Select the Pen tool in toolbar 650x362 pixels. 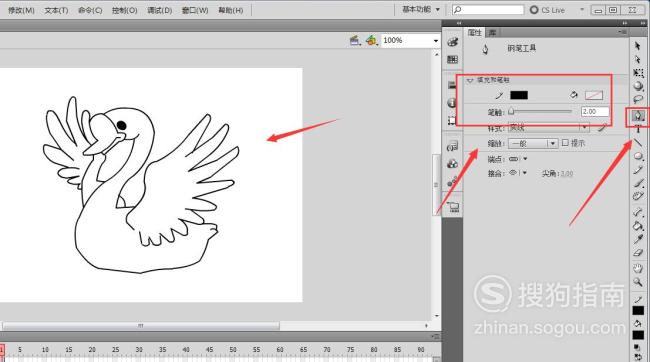coord(638,116)
